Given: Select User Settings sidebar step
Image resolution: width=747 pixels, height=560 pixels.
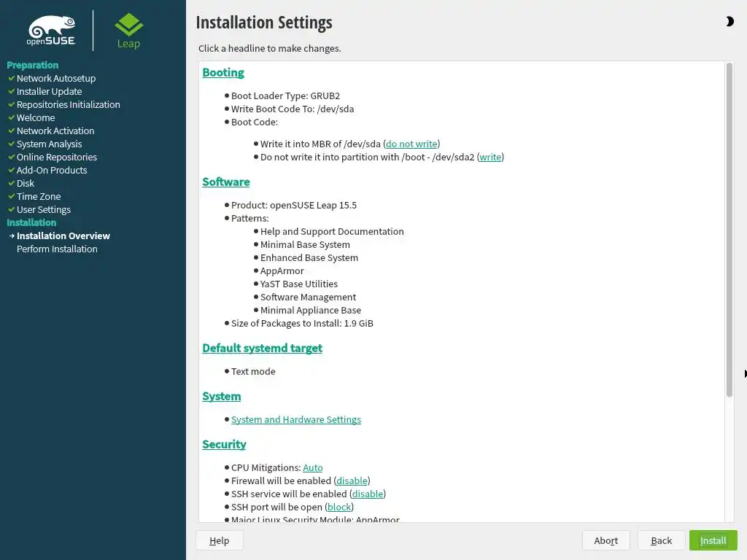Looking at the screenshot, I should point(43,209).
